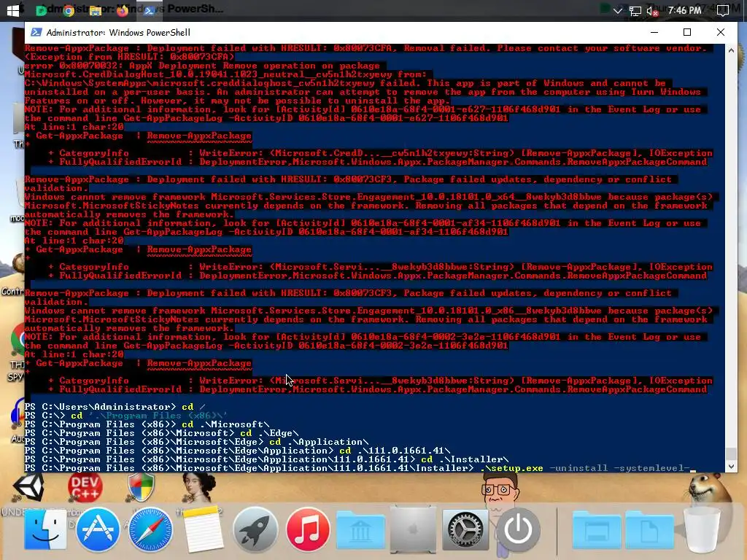The image size is (747, 560).
Task: Switch to Chrome in the taskbar
Action: point(69,10)
